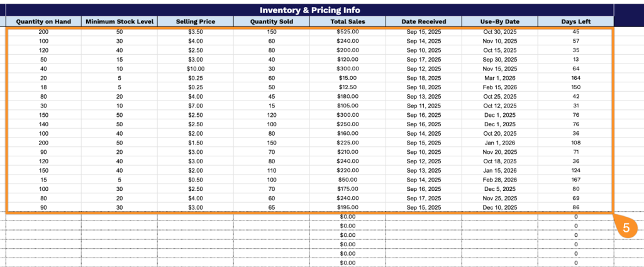Click the $12.50 total sales cell
This screenshot has height=267, width=644.
click(347, 87)
